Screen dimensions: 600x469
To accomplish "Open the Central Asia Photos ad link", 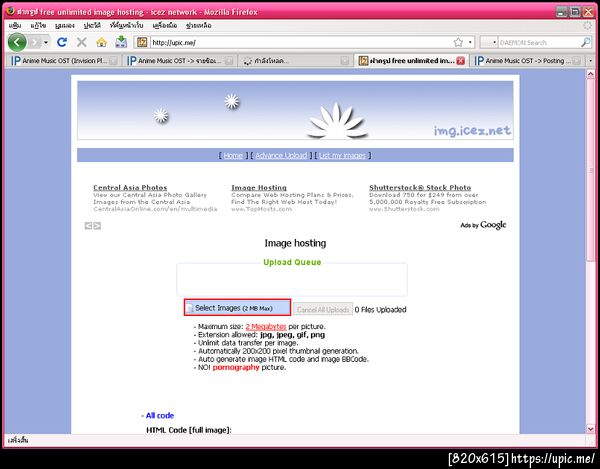I will (130, 187).
